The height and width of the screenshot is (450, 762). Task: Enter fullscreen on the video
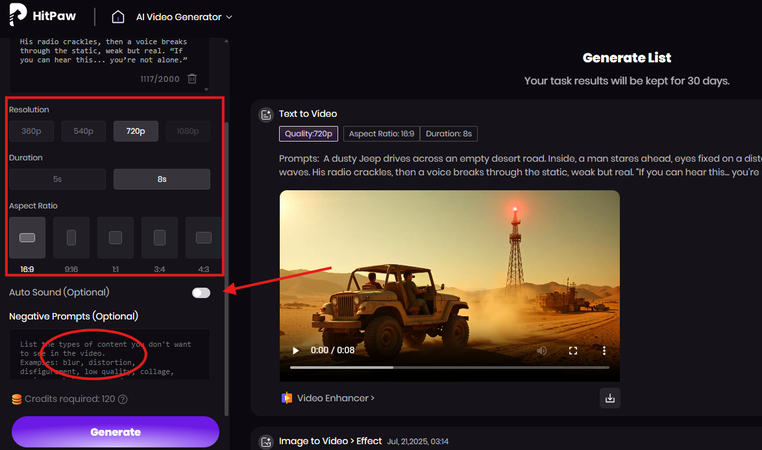[x=573, y=350]
